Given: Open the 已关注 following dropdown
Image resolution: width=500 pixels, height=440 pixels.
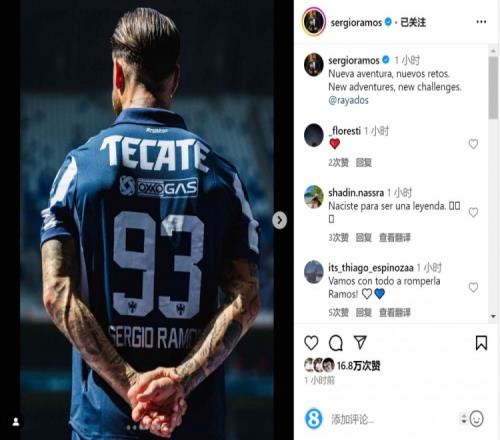Looking at the screenshot, I should point(413,22).
